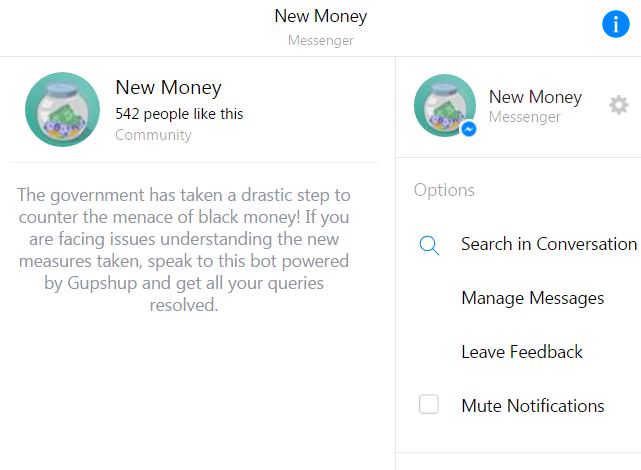Image resolution: width=641 pixels, height=470 pixels.
Task: Choose Leave Feedback option
Action: pos(522,352)
